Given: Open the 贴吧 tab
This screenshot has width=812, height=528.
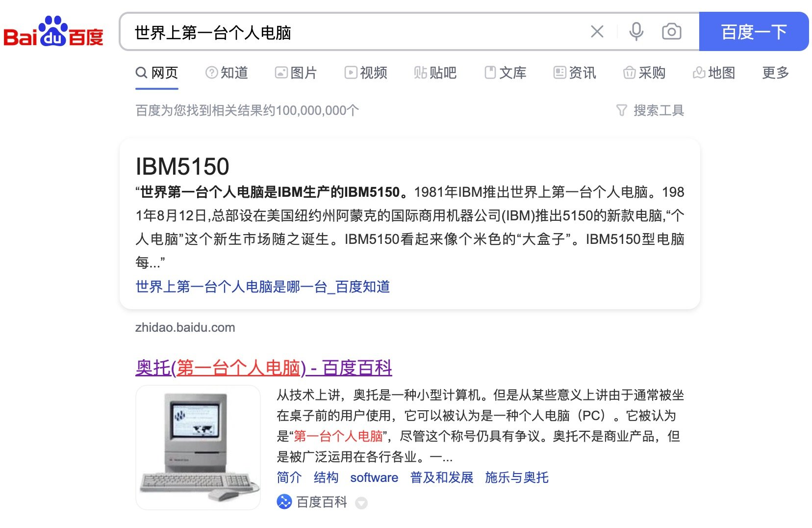Looking at the screenshot, I should point(435,73).
